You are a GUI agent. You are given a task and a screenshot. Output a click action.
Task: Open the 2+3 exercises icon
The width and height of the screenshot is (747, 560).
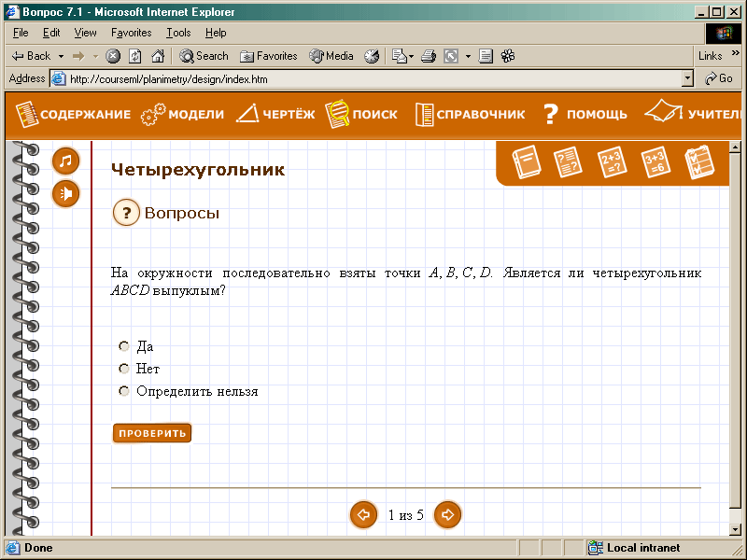pos(612,162)
